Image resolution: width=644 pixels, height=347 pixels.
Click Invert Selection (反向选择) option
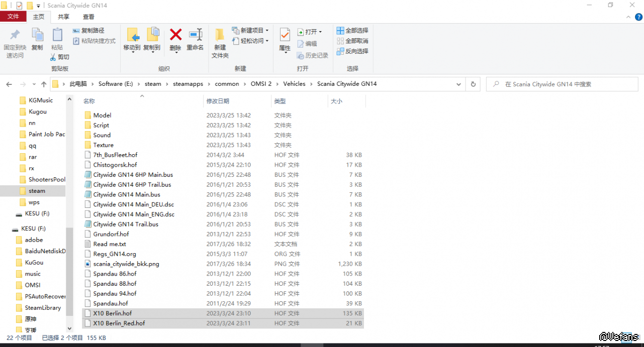pos(352,51)
